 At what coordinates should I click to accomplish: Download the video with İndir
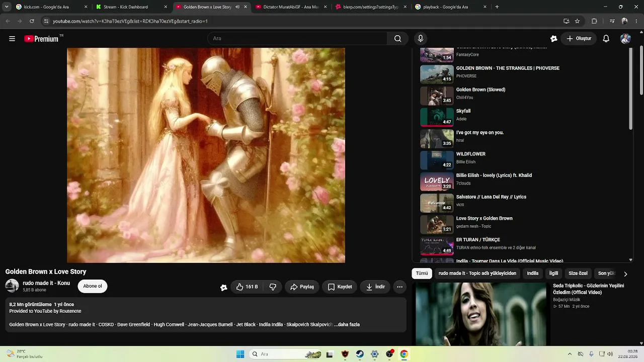point(375,287)
